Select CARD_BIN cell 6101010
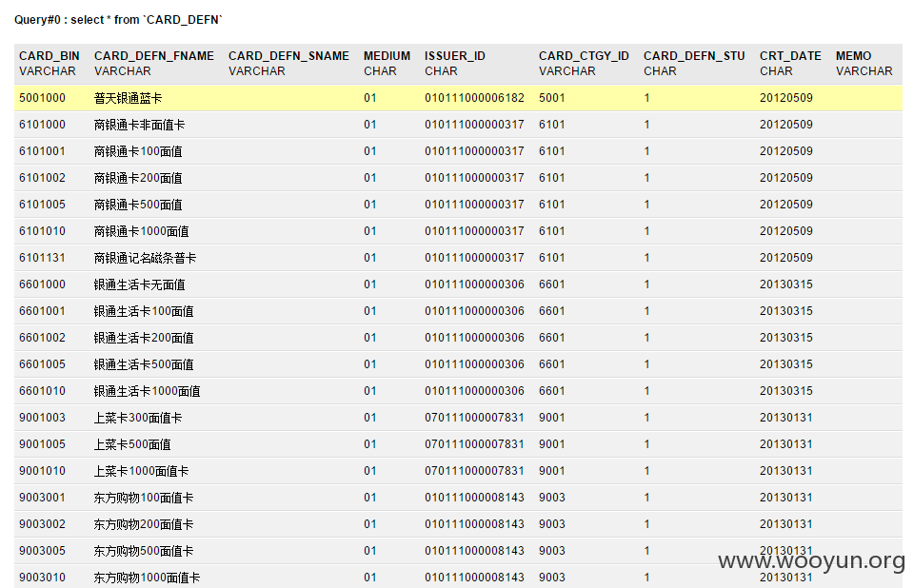Image resolution: width=914 pixels, height=588 pixels. pos(42,231)
